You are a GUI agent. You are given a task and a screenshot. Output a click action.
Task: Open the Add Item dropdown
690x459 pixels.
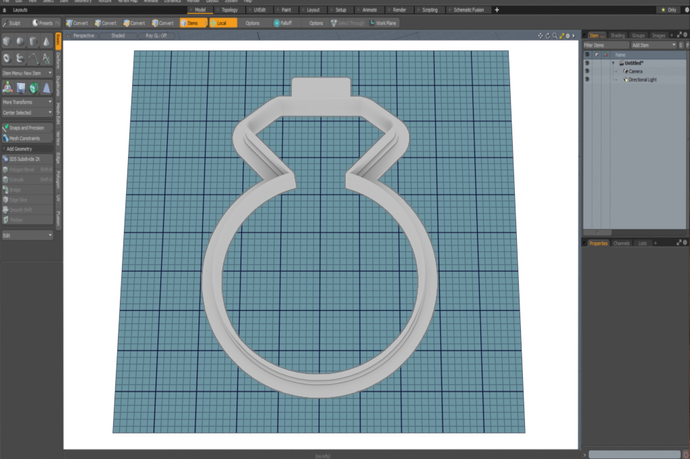[x=653, y=45]
